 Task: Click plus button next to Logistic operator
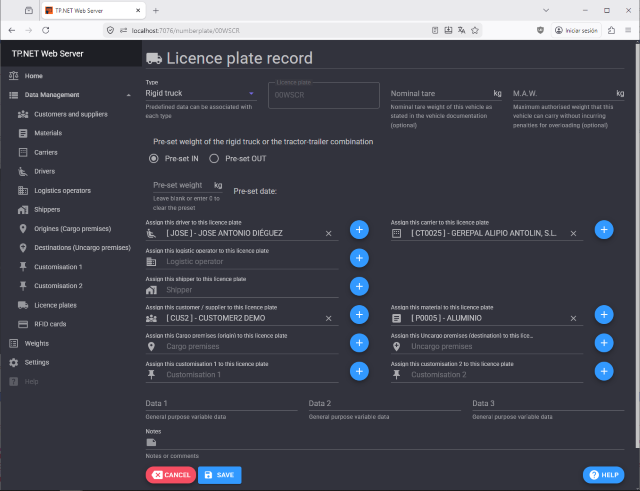coord(360,258)
